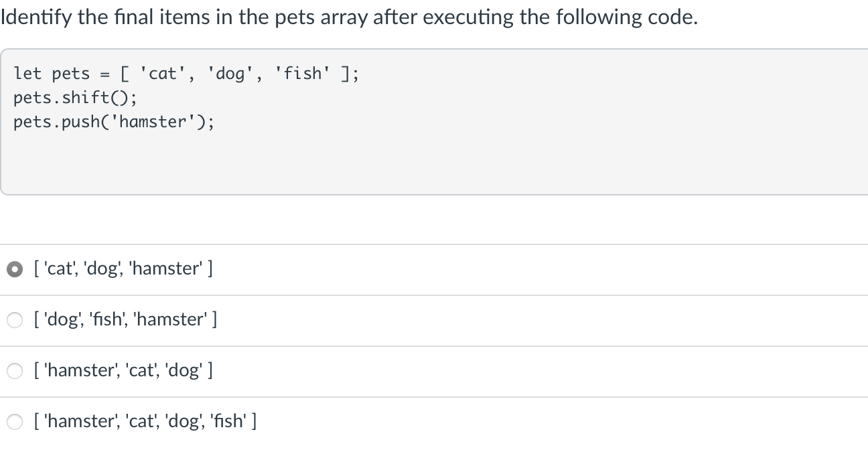Click the ['cat', 'dog', 'hamster'] answer label
Viewport: 868px width, 454px height.
(x=123, y=269)
